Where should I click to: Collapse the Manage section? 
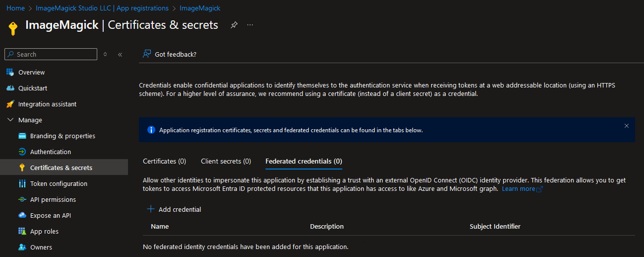click(10, 120)
